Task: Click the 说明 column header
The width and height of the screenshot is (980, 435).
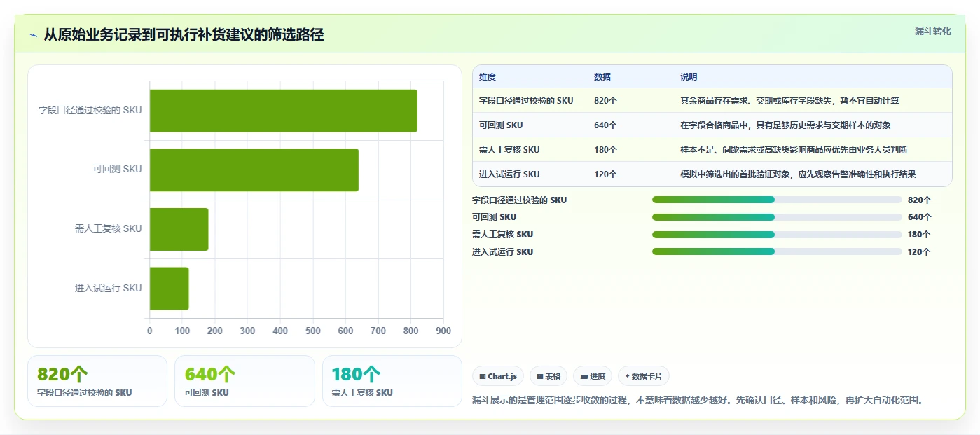Action: (689, 77)
